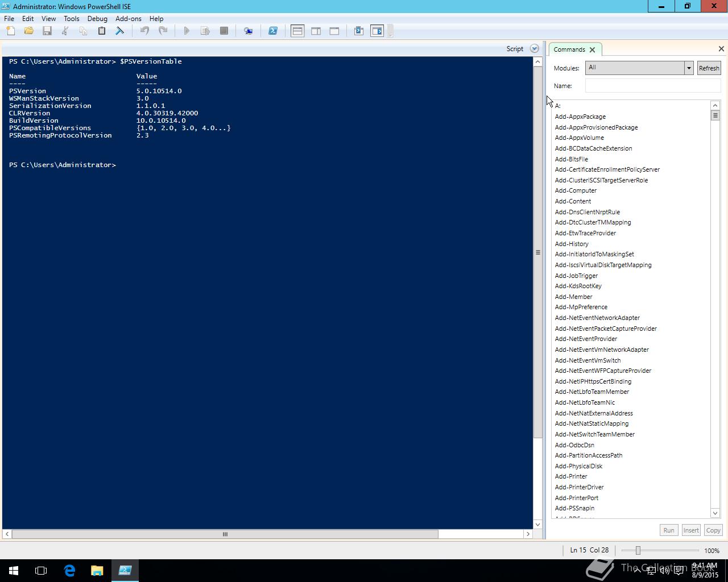This screenshot has height=582, width=728.
Task: Run selection with the toolbar icon
Action: [205, 31]
